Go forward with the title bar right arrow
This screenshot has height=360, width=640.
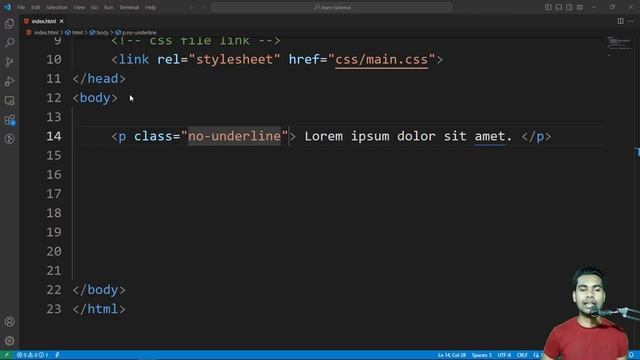(x=203, y=7)
